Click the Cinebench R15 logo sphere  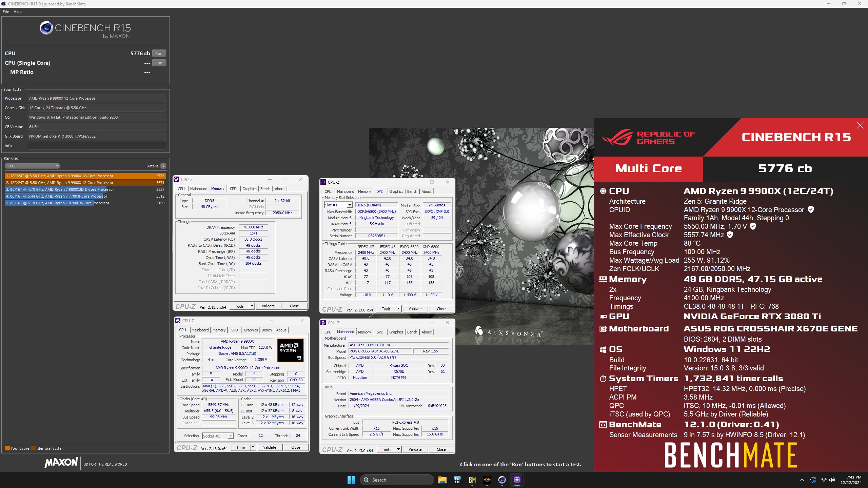click(x=46, y=28)
